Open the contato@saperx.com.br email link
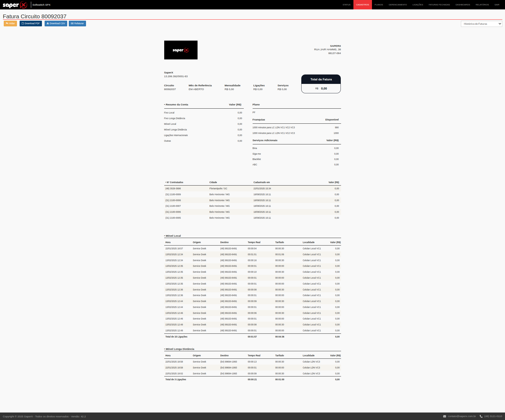Screen dimensions: 505x420 tap(462, 416)
